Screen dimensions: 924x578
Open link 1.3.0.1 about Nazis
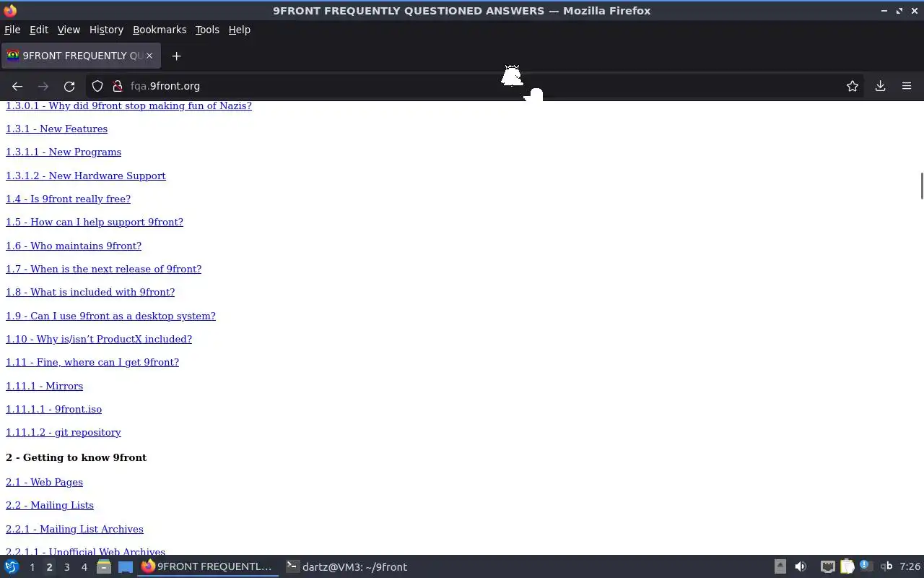[x=128, y=105]
